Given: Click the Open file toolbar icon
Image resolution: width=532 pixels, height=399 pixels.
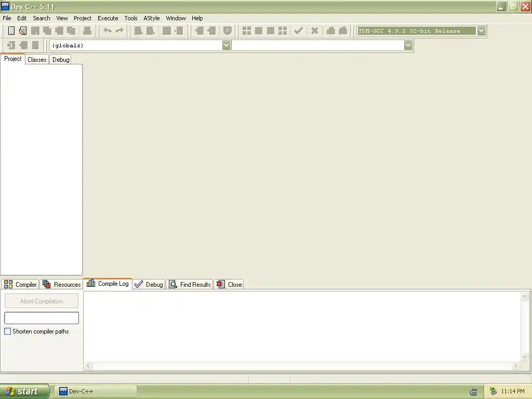Looking at the screenshot, I should pyautogui.click(x=23, y=31).
